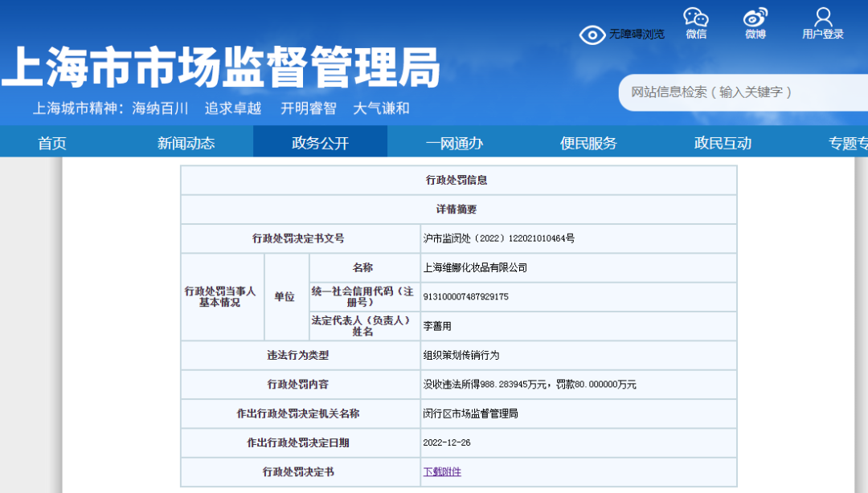
Task: Open 一网通办 navigation tab
Action: coord(454,143)
